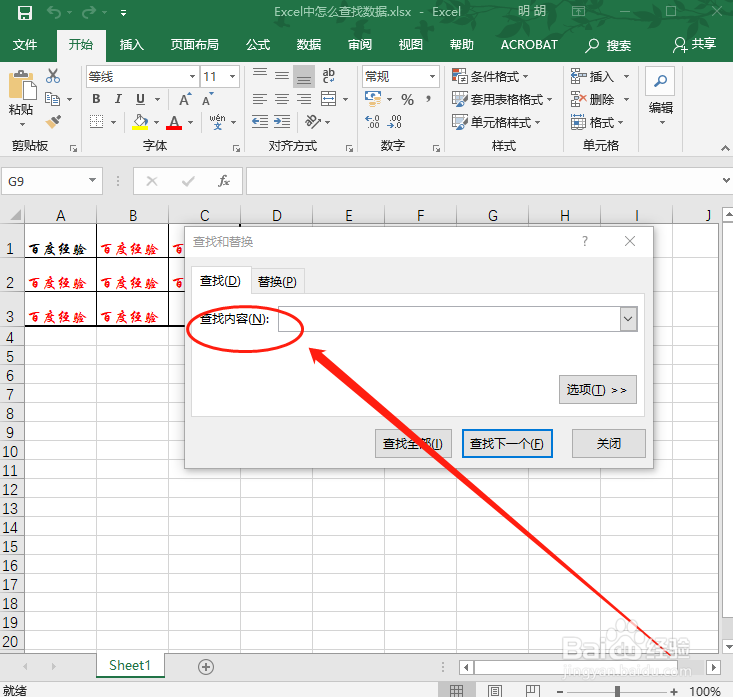Open 单元格样式 cell styles menu

(x=496, y=122)
